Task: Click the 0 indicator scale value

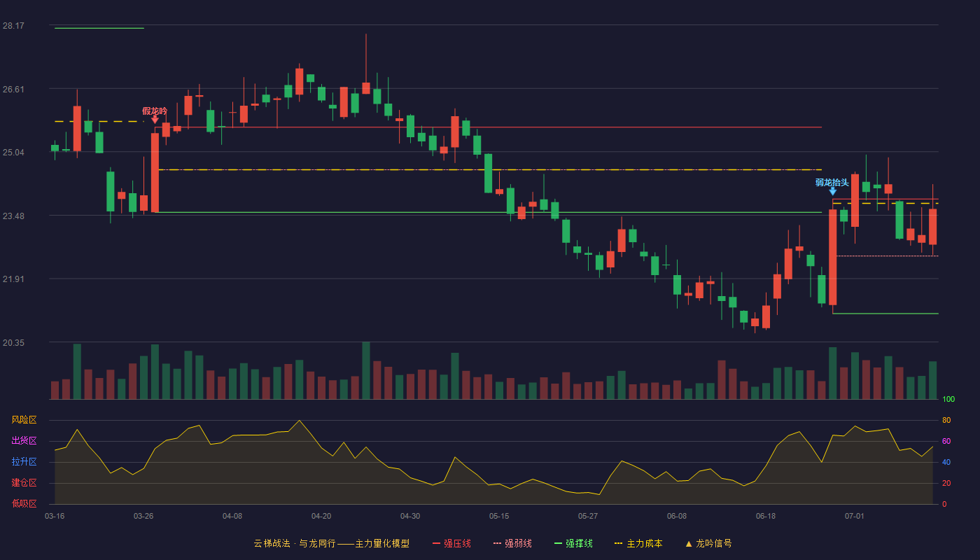Action: (944, 504)
